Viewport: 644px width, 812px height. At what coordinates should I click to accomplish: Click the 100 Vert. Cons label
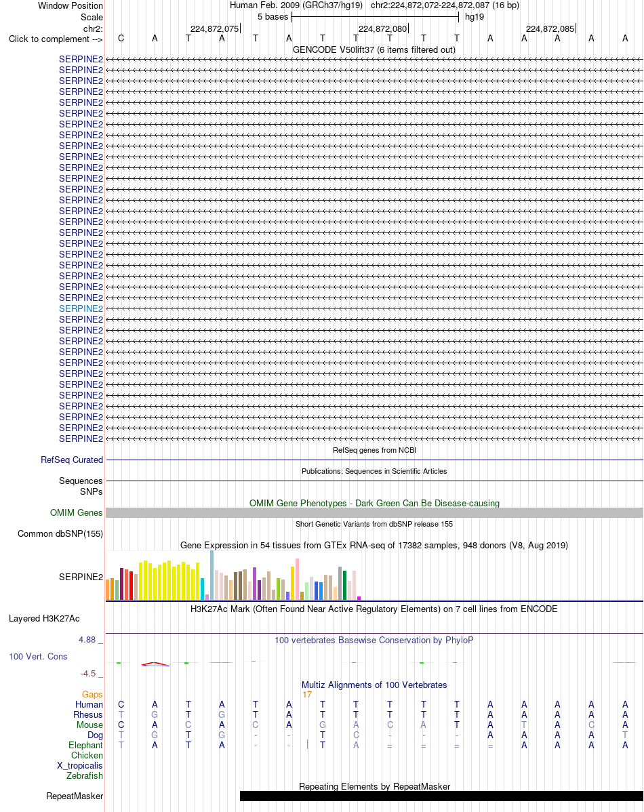38,657
